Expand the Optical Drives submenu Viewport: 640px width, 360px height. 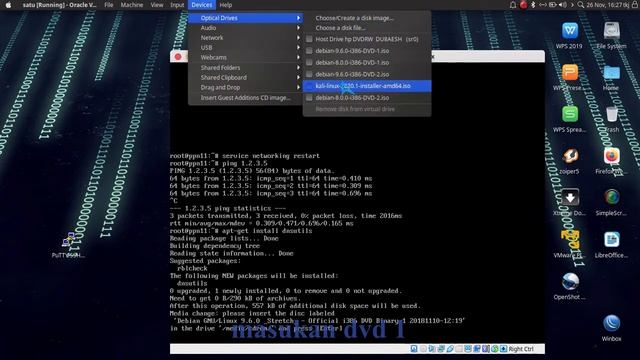click(245, 18)
